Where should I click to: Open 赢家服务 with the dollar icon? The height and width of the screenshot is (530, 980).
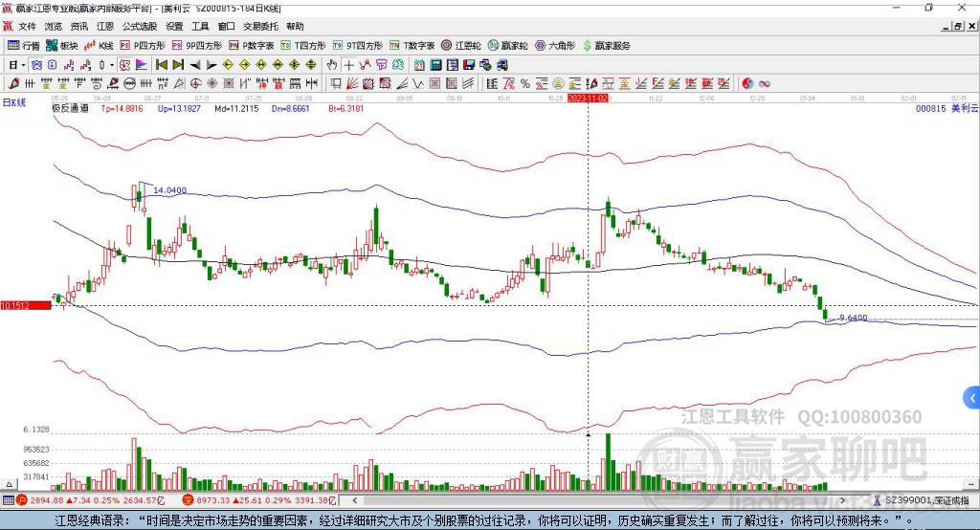(606, 45)
